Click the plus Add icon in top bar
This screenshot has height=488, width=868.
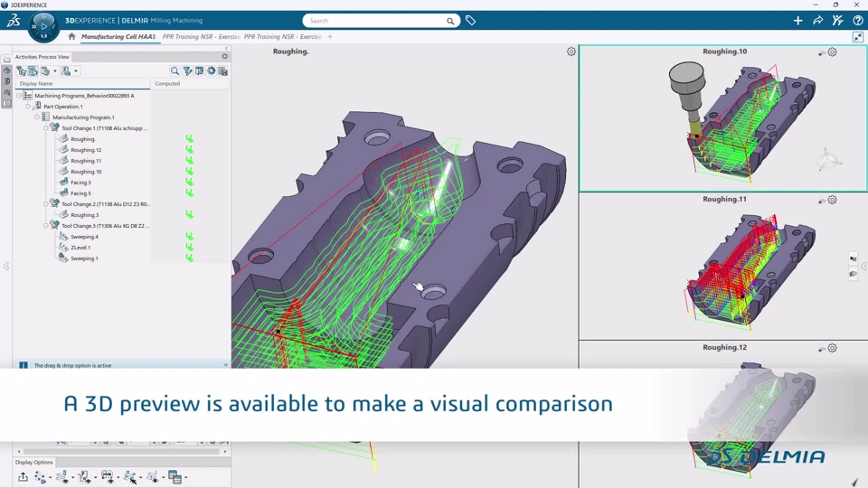click(797, 21)
